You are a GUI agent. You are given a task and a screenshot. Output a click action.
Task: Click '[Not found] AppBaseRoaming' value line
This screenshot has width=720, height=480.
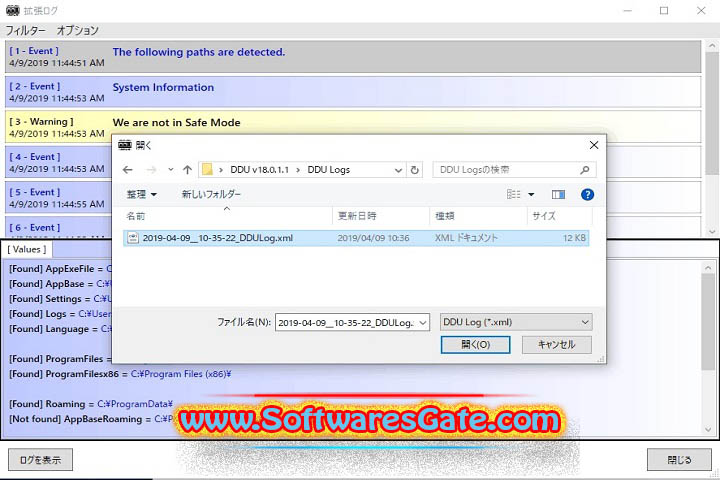click(92, 419)
